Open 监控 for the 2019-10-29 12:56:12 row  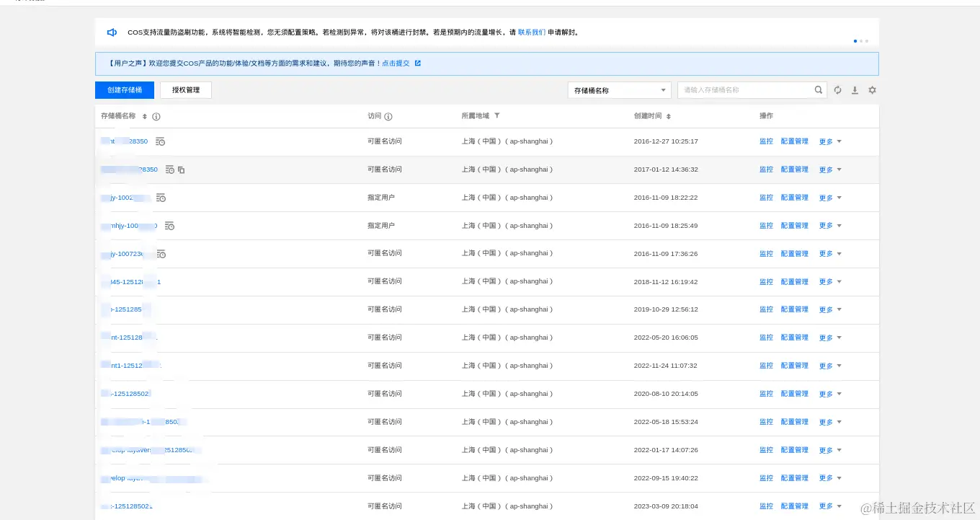(766, 309)
